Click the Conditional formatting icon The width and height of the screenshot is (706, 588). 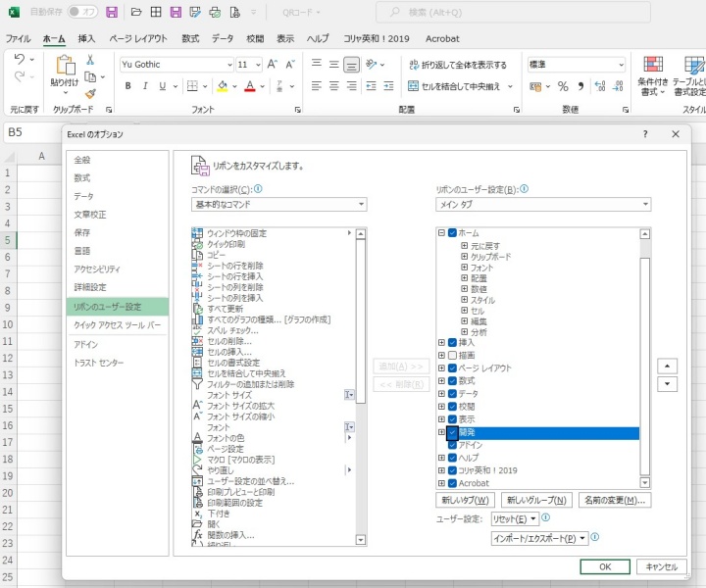pos(653,65)
